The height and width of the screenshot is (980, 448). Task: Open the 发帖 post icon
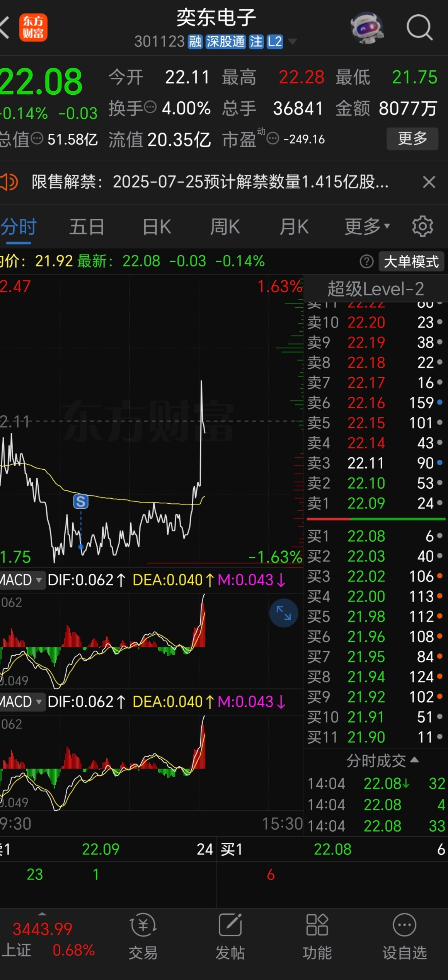pos(230,937)
